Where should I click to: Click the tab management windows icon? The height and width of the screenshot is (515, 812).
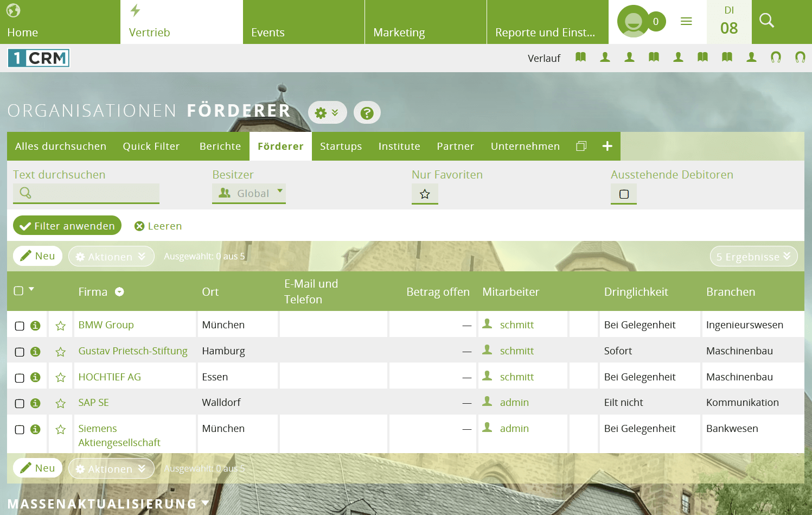coord(581,146)
